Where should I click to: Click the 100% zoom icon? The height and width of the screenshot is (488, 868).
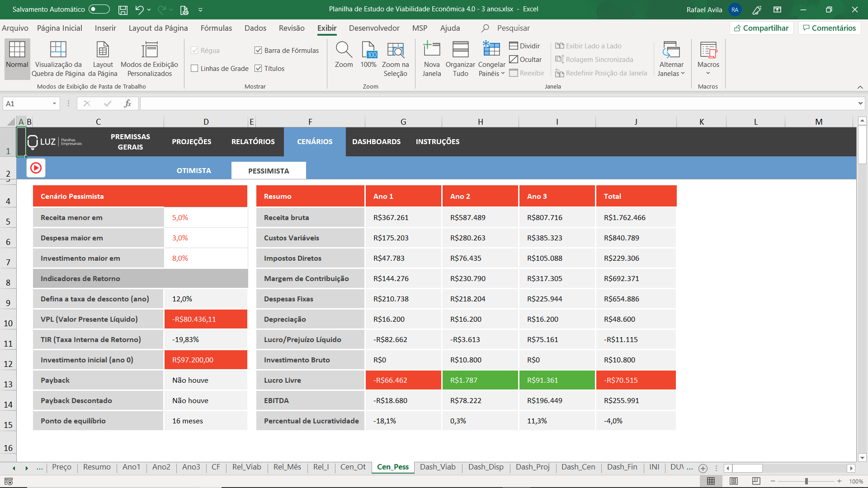click(368, 50)
